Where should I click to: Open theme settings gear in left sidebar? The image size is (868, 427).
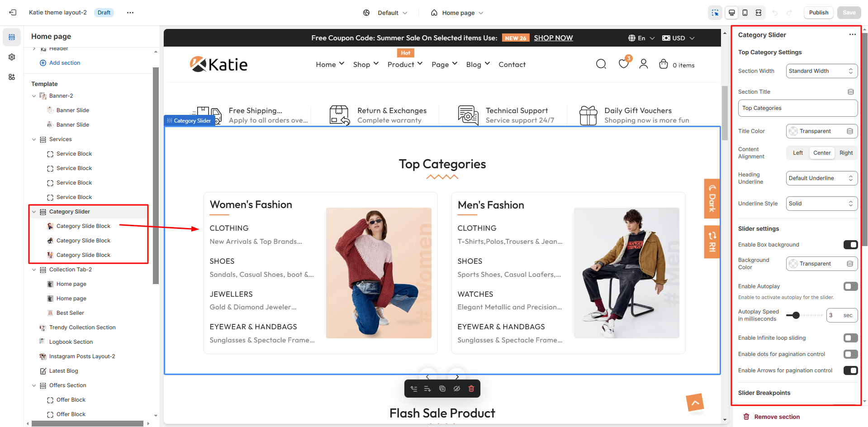[12, 57]
